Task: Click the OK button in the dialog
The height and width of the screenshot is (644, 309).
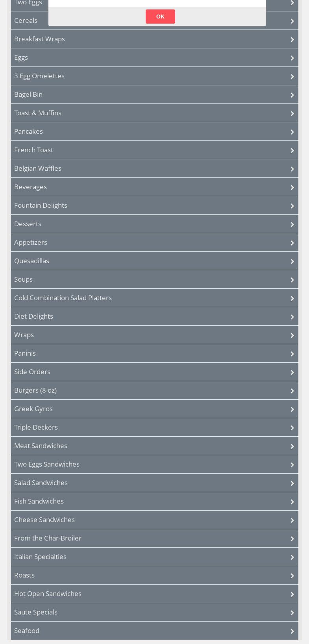Action: [x=160, y=17]
